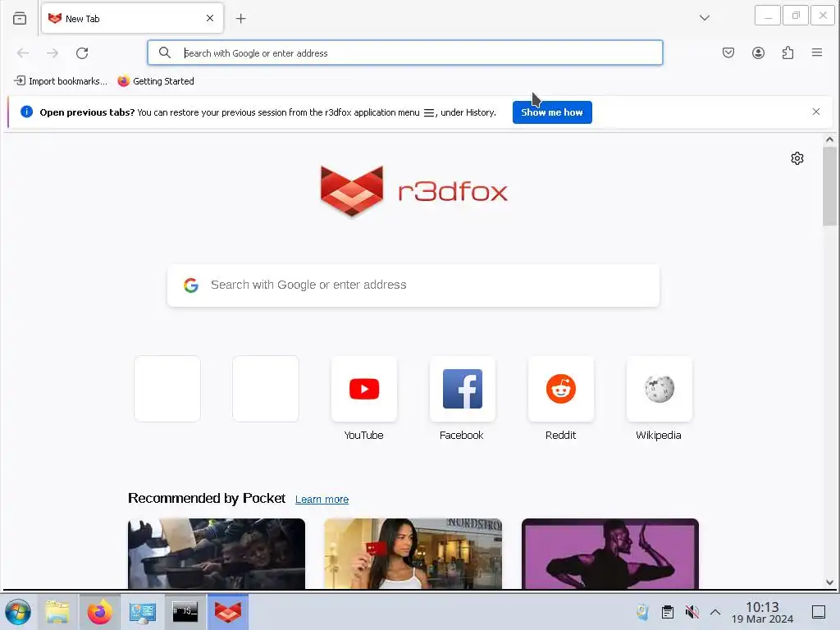Image resolution: width=840 pixels, height=630 pixels.
Task: Open the control panel taskbar icon
Action: (143, 612)
